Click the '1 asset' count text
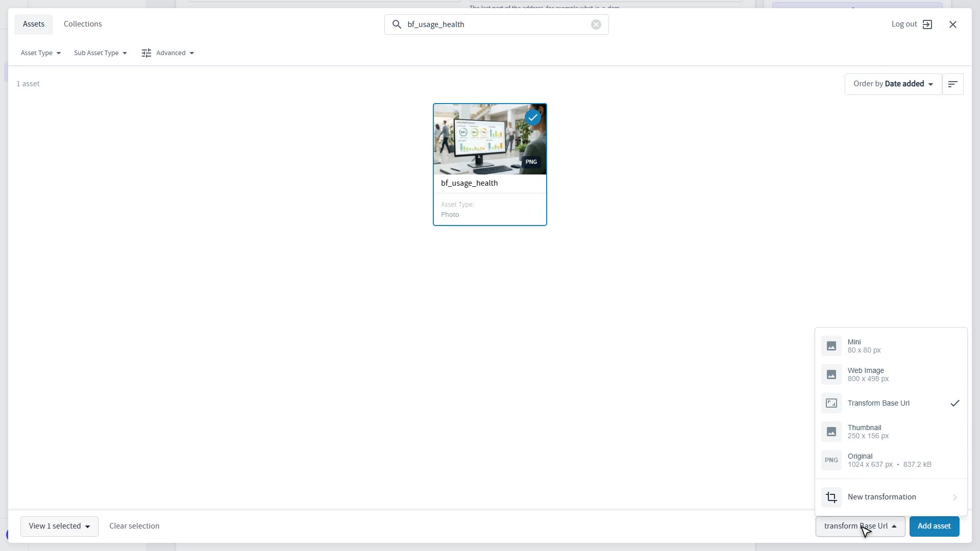 pos(28,84)
